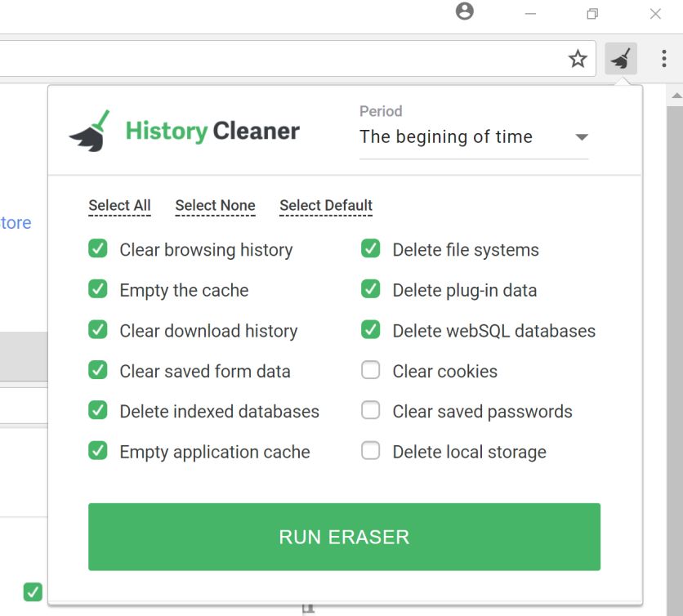Uncheck Delete webSQL databases

(x=370, y=330)
